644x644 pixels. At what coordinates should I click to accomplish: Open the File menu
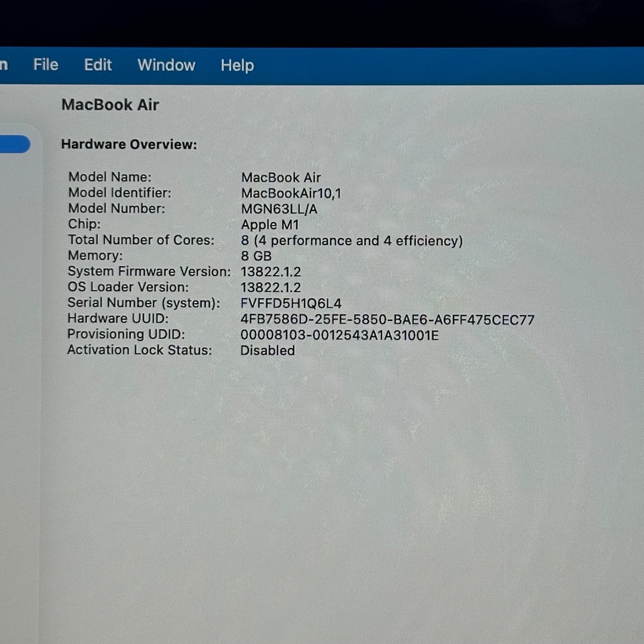tap(46, 65)
